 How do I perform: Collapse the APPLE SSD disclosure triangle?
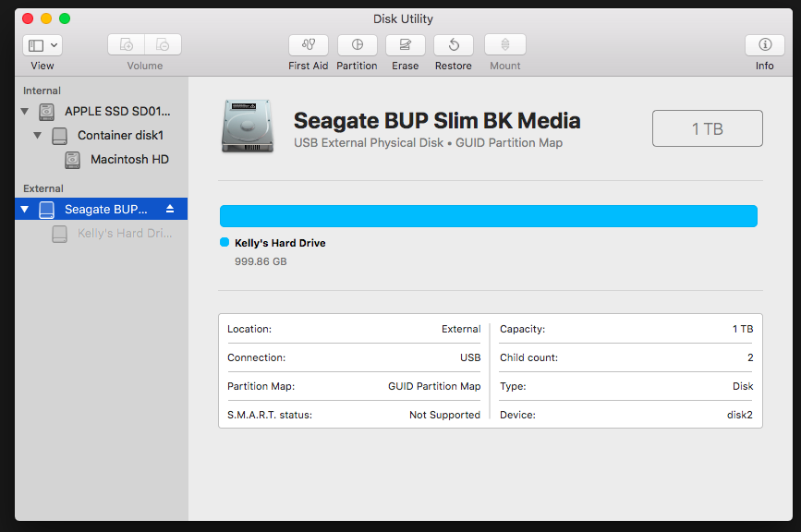24,112
